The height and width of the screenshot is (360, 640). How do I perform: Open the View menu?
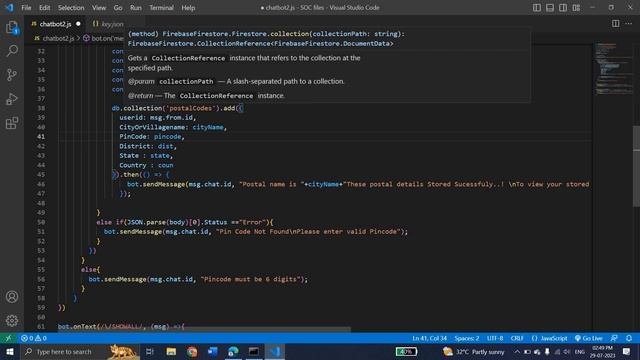point(99,7)
